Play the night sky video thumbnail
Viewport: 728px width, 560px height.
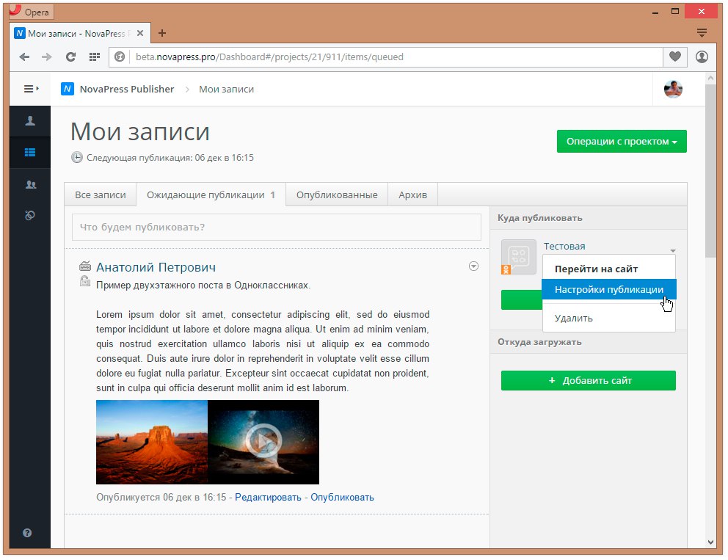pyautogui.click(x=263, y=442)
